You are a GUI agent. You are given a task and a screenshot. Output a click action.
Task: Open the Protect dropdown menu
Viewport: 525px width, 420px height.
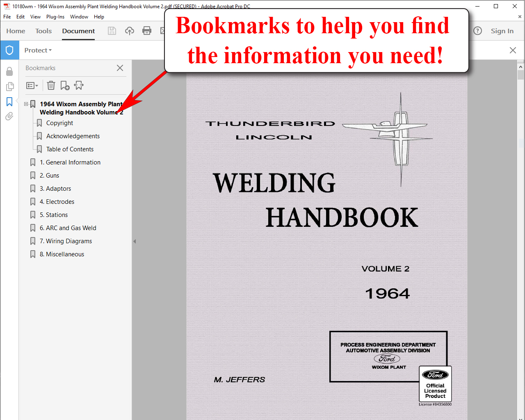[x=38, y=50]
